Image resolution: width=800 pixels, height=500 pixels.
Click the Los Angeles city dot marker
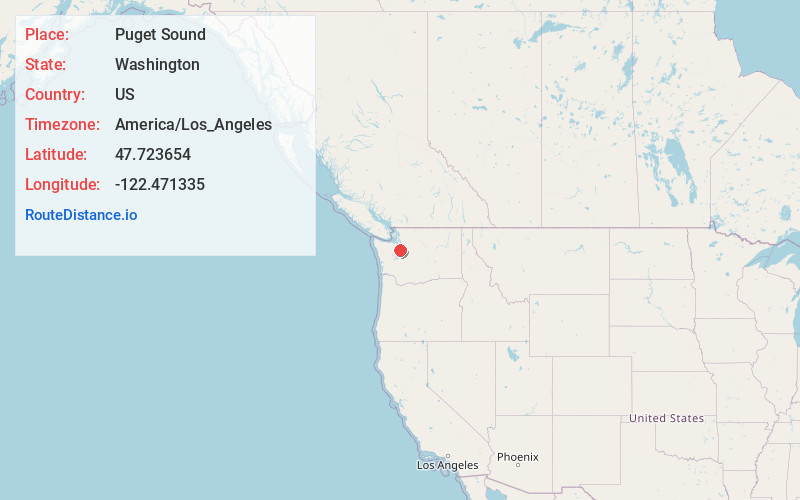tap(448, 456)
